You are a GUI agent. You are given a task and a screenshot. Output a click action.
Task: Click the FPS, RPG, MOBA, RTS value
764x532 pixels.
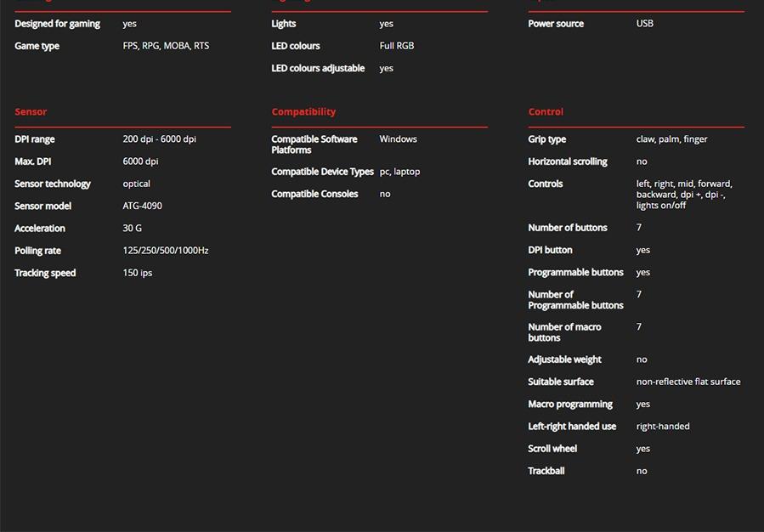pyautogui.click(x=166, y=46)
